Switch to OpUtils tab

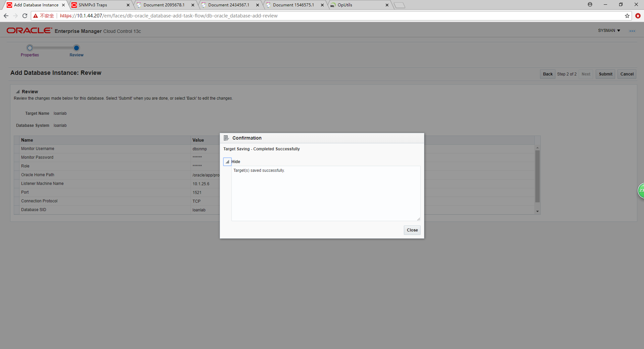tap(359, 5)
